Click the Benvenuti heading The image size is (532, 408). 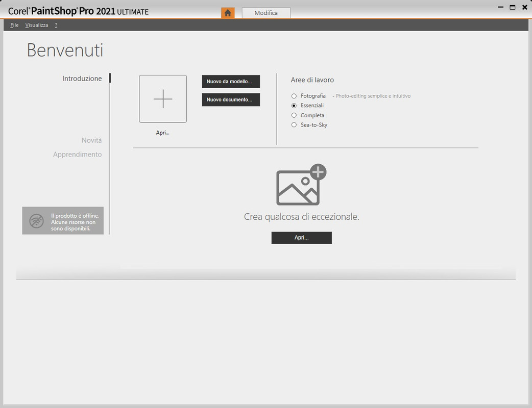point(65,50)
